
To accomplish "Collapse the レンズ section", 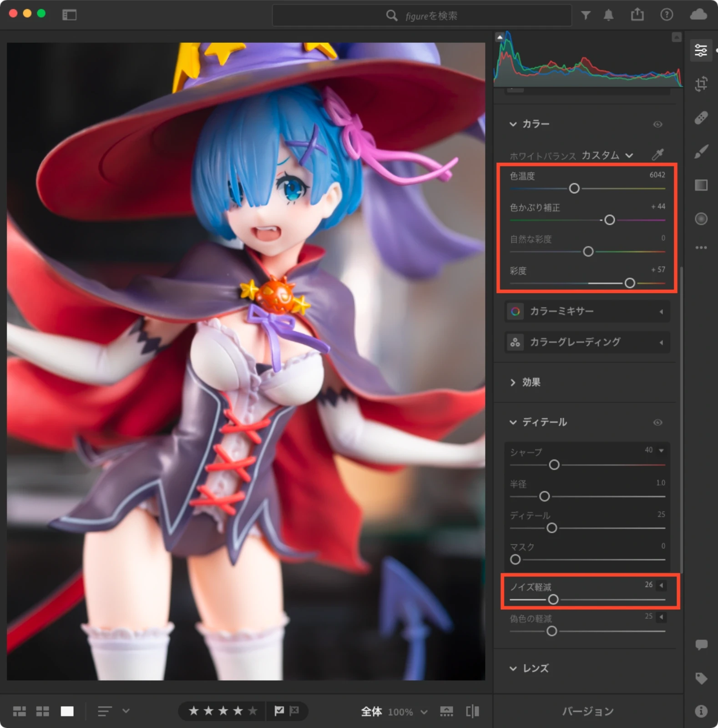I will (513, 669).
